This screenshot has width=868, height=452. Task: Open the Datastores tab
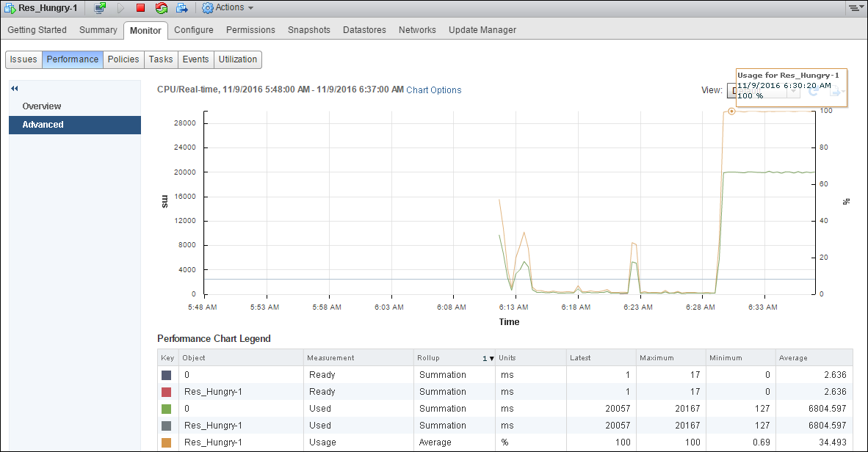(x=364, y=30)
